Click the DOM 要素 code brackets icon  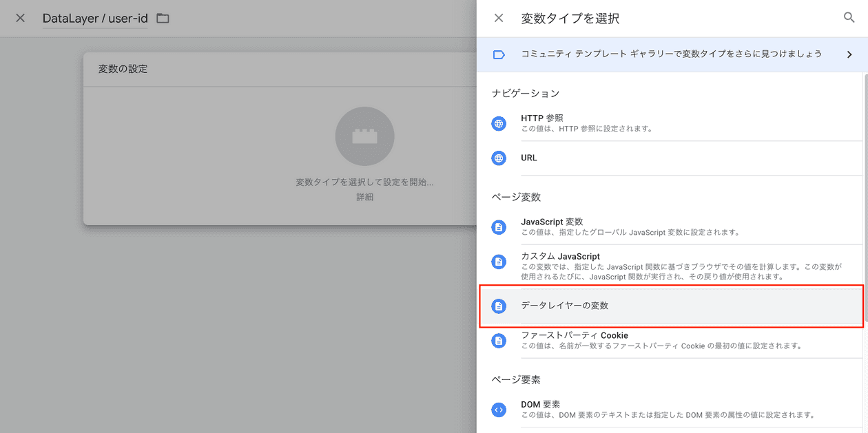coord(499,410)
